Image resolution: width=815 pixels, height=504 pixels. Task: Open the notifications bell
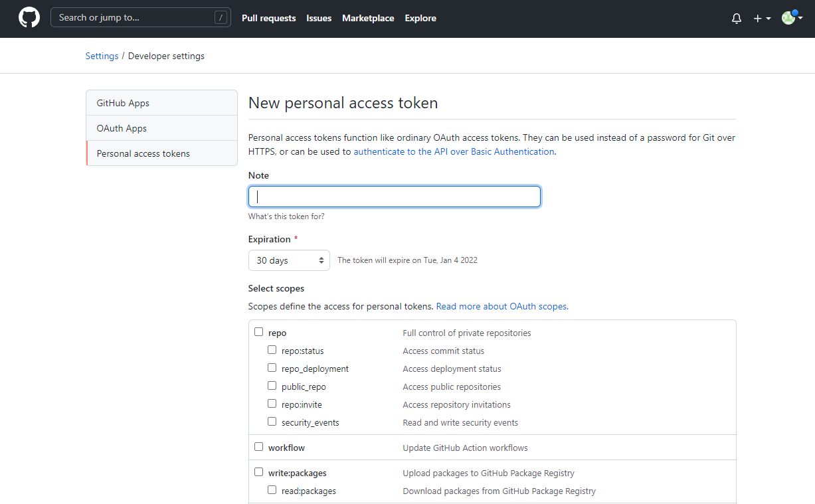(737, 19)
